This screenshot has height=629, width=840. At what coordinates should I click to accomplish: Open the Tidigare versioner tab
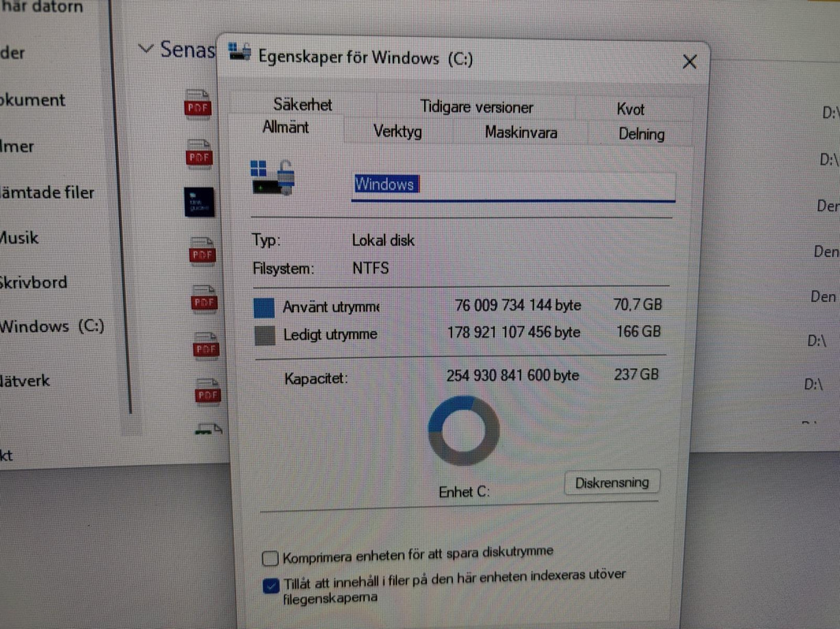(x=476, y=107)
